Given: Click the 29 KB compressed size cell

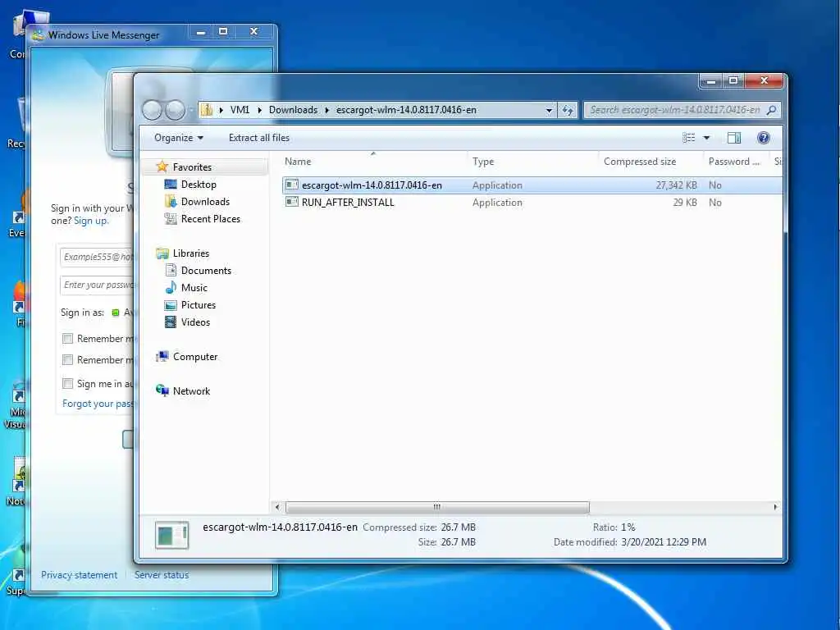Looking at the screenshot, I should [x=685, y=202].
